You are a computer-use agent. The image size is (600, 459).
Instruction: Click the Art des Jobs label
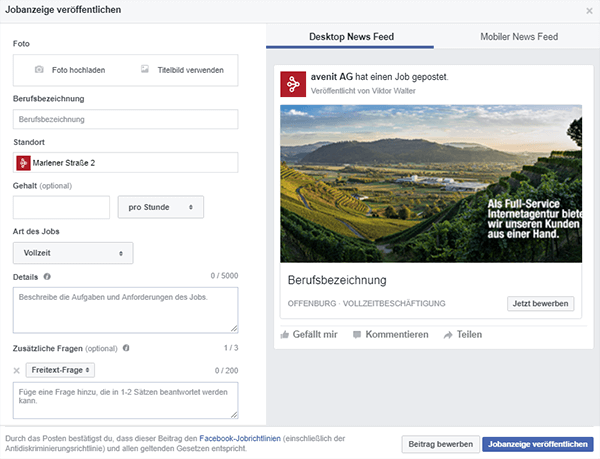coord(36,231)
